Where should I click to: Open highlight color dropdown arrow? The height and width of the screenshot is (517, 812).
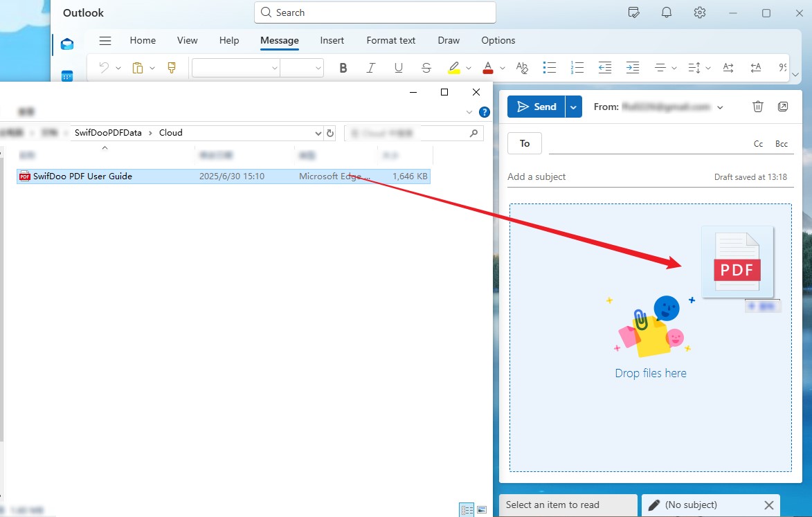[469, 68]
